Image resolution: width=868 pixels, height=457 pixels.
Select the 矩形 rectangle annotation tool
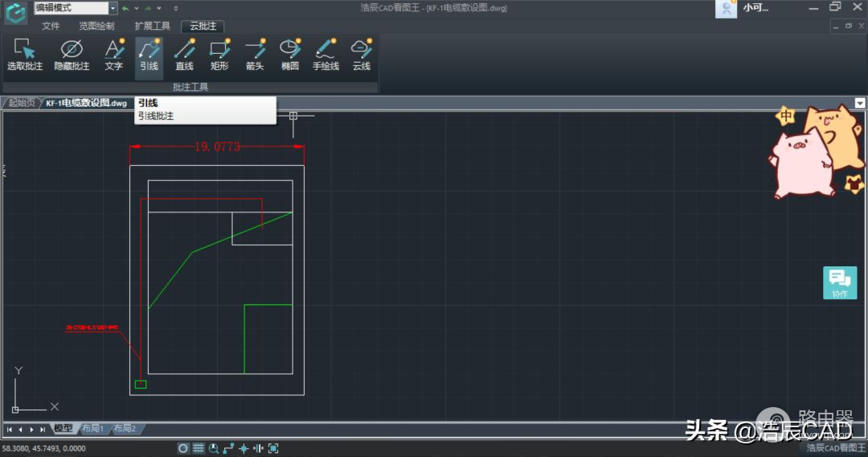(219, 55)
